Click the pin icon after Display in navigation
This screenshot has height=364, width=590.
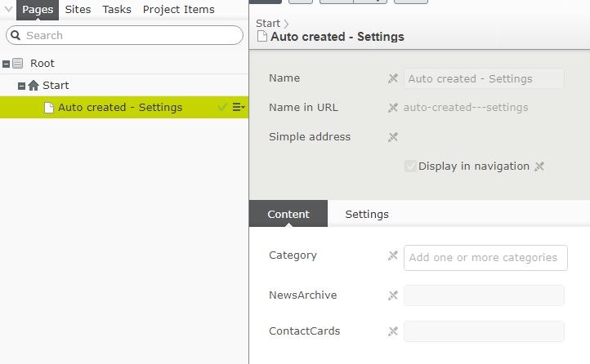(539, 166)
